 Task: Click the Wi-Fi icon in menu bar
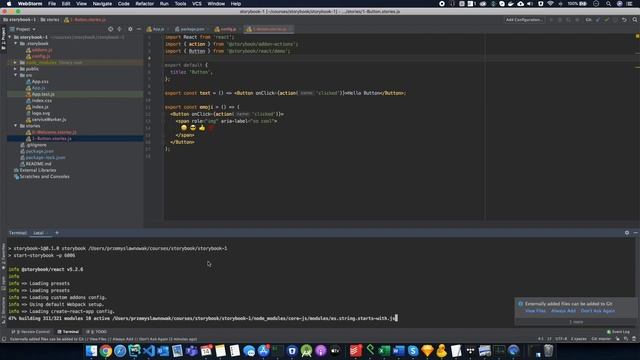pyautogui.click(x=551, y=4)
